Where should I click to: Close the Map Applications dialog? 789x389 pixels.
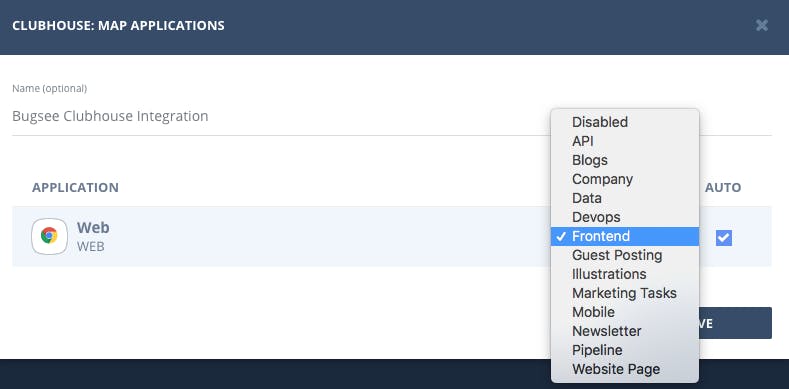pos(762,25)
